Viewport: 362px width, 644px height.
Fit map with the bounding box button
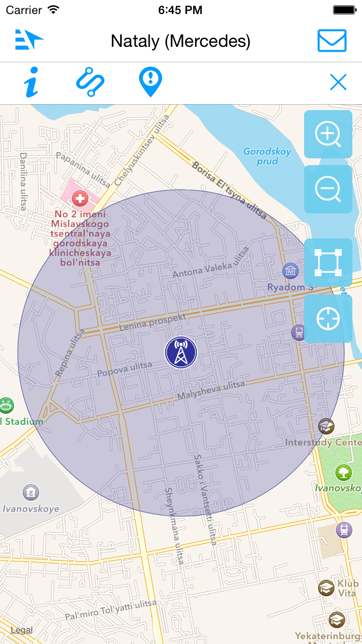pos(328,263)
